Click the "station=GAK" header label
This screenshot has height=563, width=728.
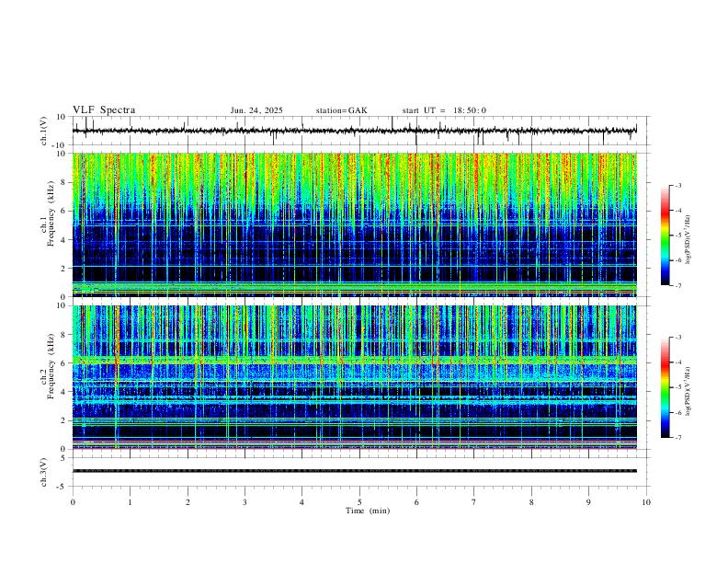pyautogui.click(x=341, y=110)
